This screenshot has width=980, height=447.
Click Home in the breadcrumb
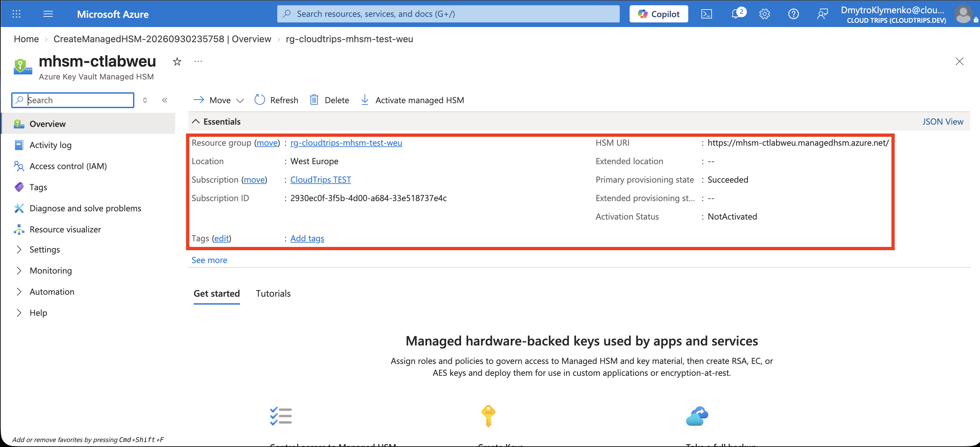26,39
